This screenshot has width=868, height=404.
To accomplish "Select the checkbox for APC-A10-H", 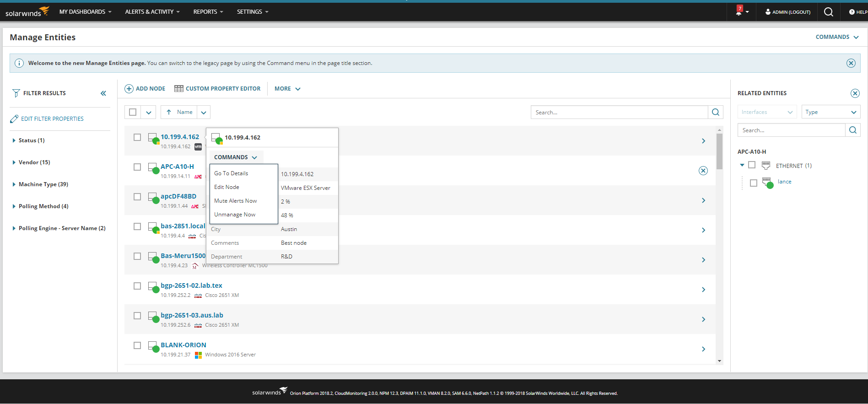I will coord(137,167).
